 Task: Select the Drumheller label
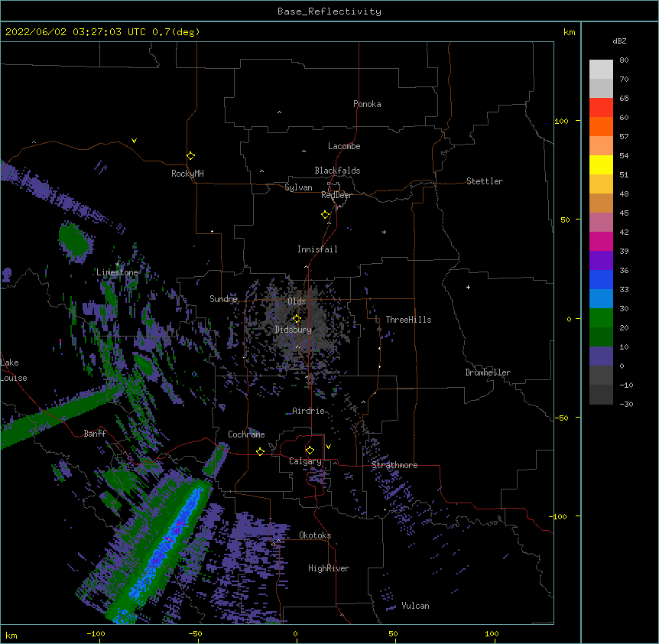tap(488, 372)
